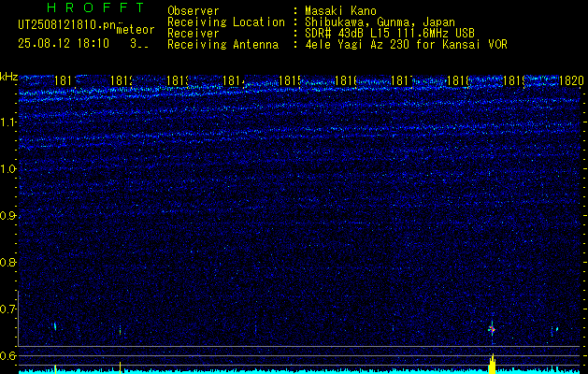Select the filename UT2508121810.pn
This screenshot has width=588, height=374.
click(66, 25)
